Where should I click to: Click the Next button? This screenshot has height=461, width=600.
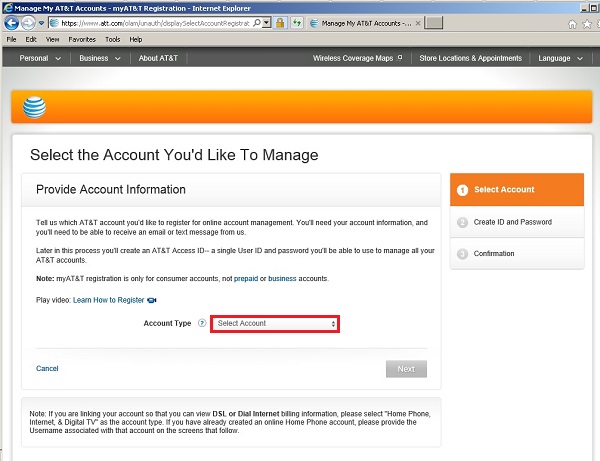coord(406,369)
